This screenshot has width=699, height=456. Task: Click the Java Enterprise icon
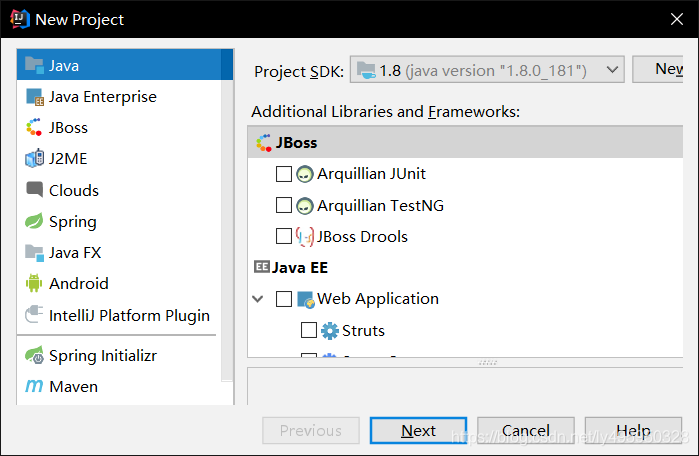click(34, 97)
